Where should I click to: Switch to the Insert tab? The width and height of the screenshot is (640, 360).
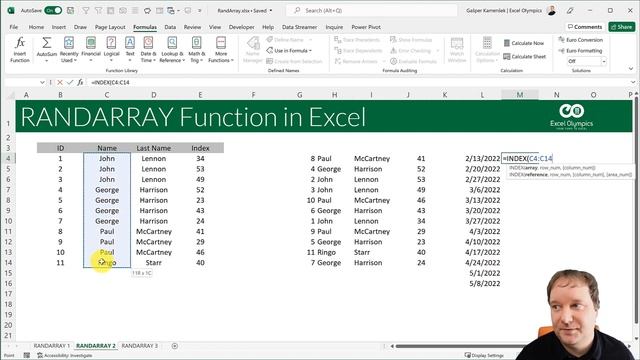pos(59,27)
